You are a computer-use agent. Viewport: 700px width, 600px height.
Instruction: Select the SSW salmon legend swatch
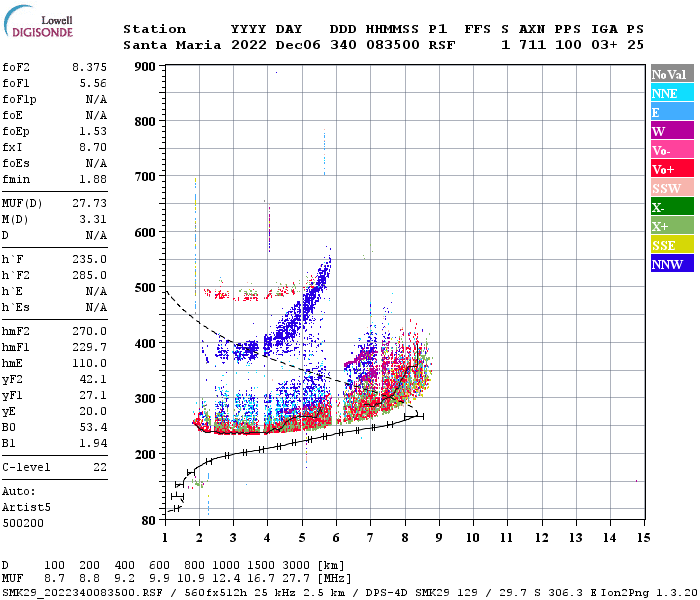[672, 188]
